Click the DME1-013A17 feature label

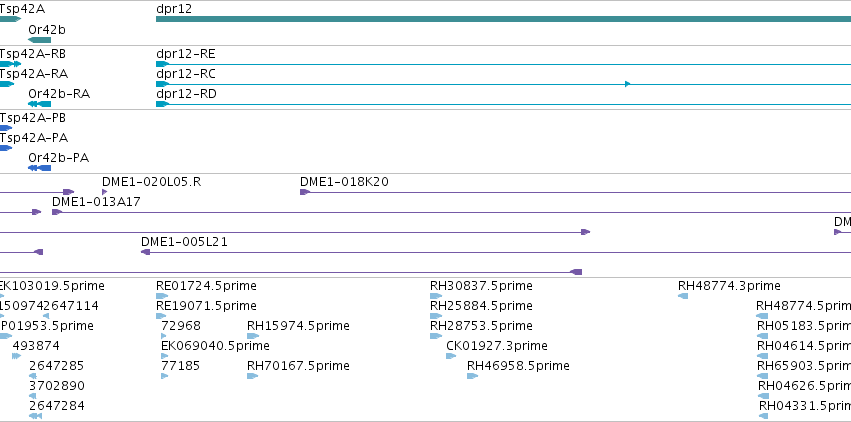click(96, 202)
